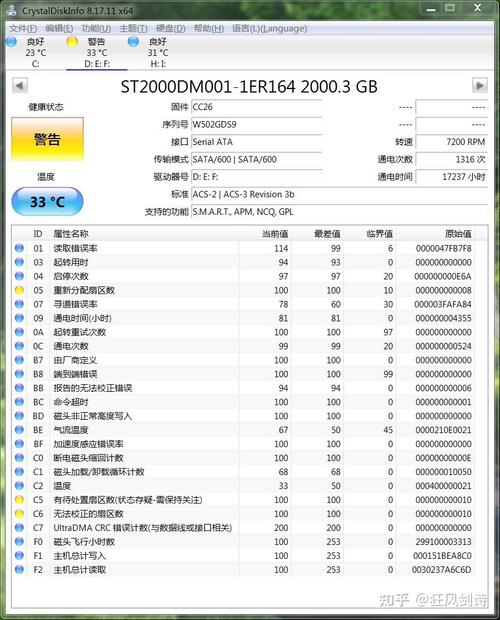Click the 临界值 column header
Image resolution: width=500 pixels, height=620 pixels.
(x=370, y=234)
